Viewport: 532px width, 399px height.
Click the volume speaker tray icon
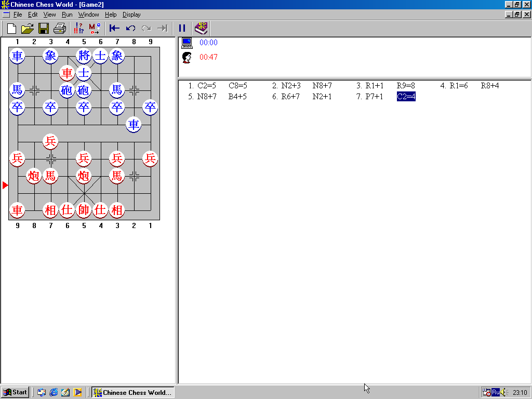coord(503,393)
